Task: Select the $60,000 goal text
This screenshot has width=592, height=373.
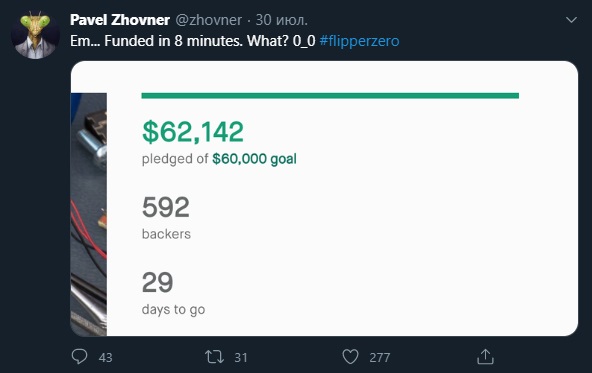Action: pos(254,159)
